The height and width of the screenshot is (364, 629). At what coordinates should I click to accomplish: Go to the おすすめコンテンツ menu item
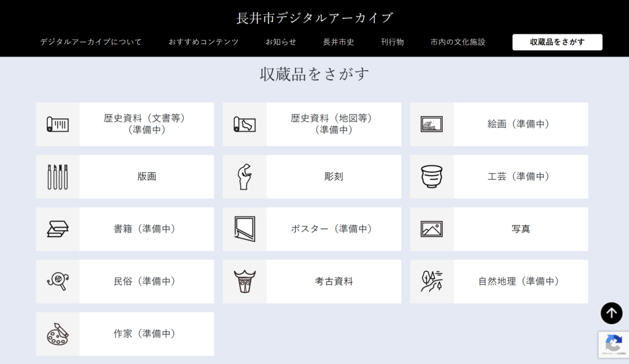pyautogui.click(x=203, y=42)
